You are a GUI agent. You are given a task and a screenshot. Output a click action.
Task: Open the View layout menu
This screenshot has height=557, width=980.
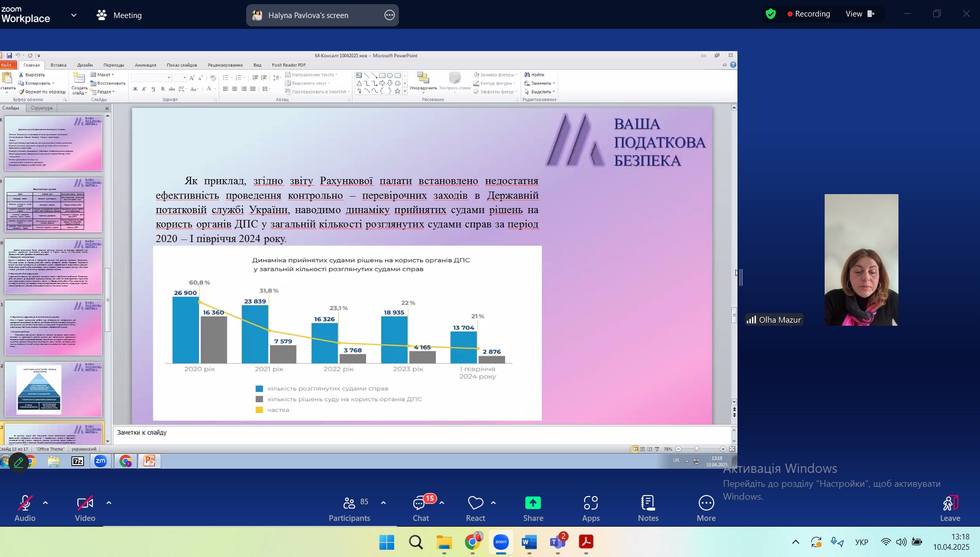click(860, 14)
